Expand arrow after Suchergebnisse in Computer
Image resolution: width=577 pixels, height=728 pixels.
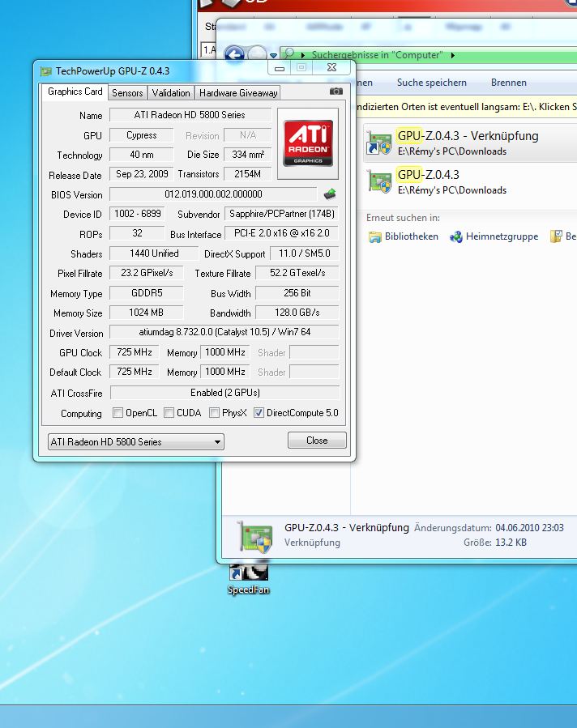[x=452, y=55]
